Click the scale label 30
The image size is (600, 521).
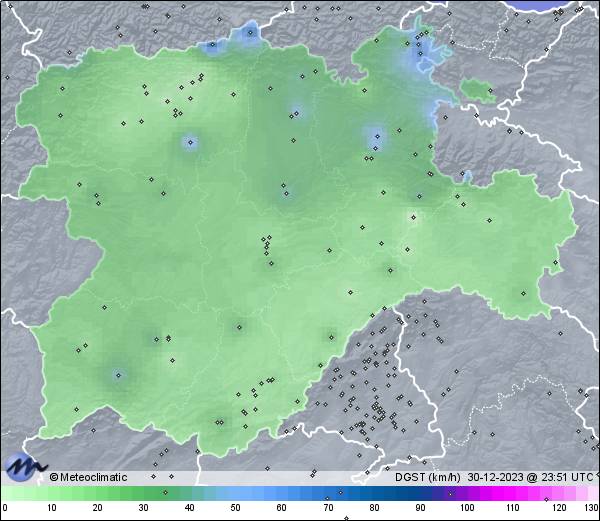(143, 508)
